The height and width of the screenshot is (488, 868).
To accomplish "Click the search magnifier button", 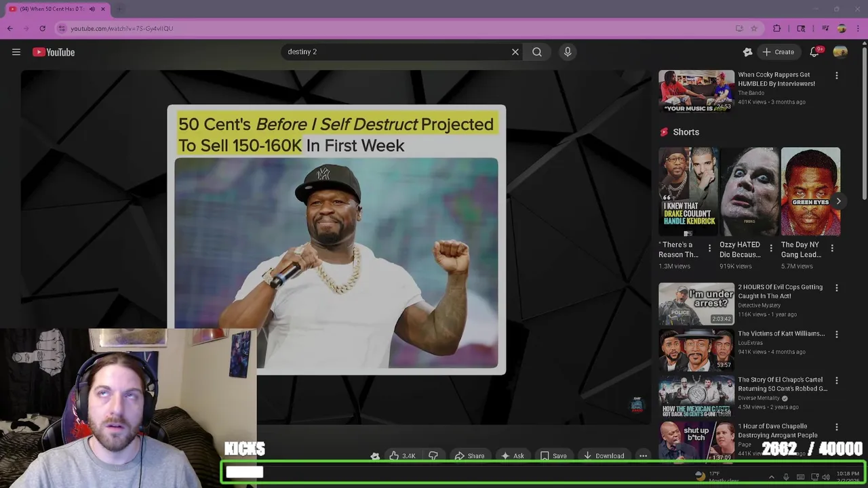I will 537,52.
